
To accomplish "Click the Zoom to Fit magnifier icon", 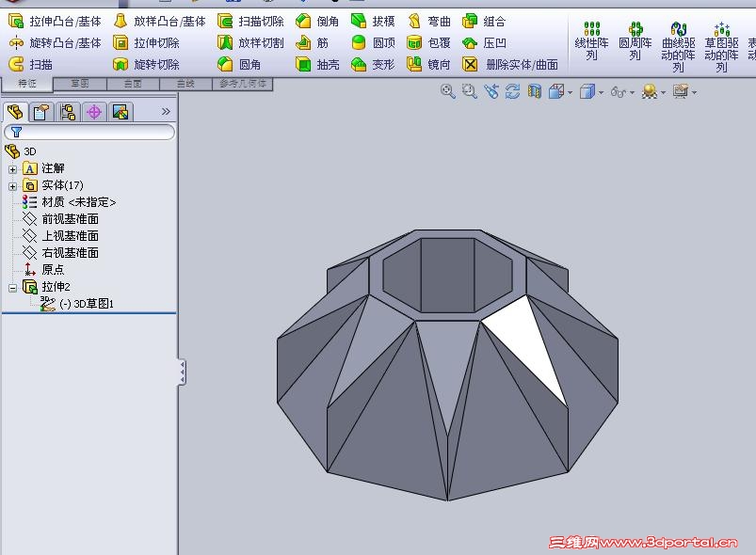I will tap(448, 91).
